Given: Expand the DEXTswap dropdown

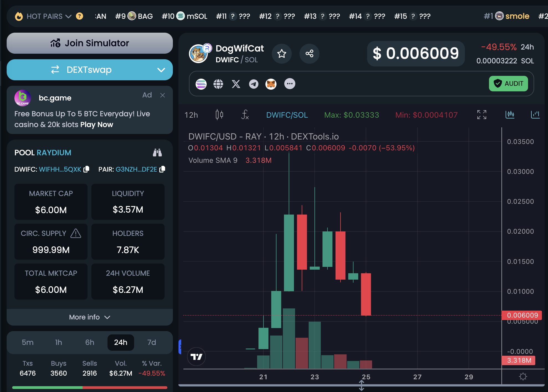Looking at the screenshot, I should (161, 70).
